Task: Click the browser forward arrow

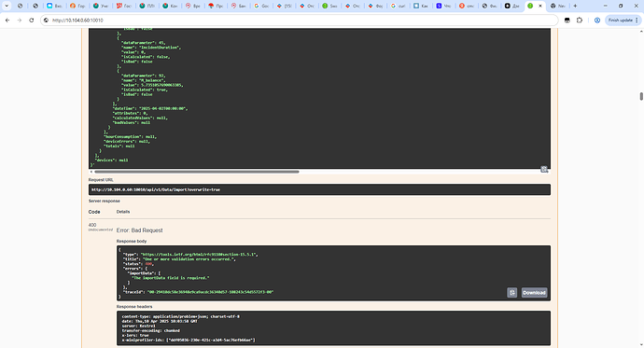Action: pos(20,21)
